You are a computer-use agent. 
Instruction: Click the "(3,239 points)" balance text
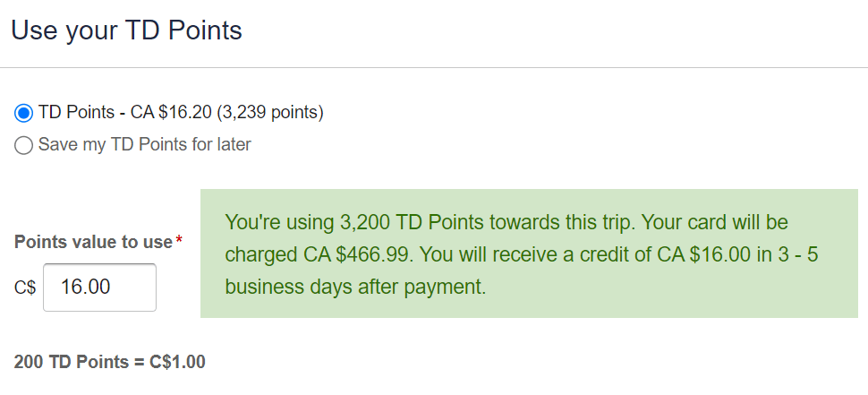tap(269, 113)
